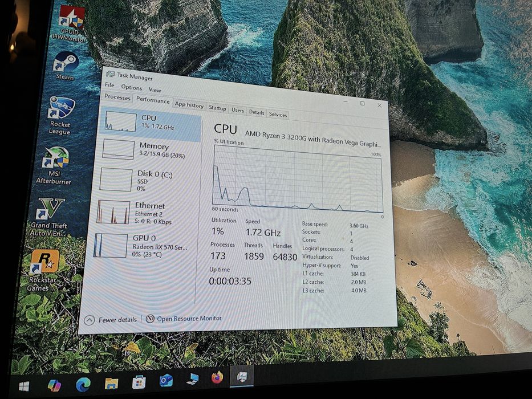The width and height of the screenshot is (532, 399).
Task: Click the 1859 threads value
Action: [x=254, y=256]
